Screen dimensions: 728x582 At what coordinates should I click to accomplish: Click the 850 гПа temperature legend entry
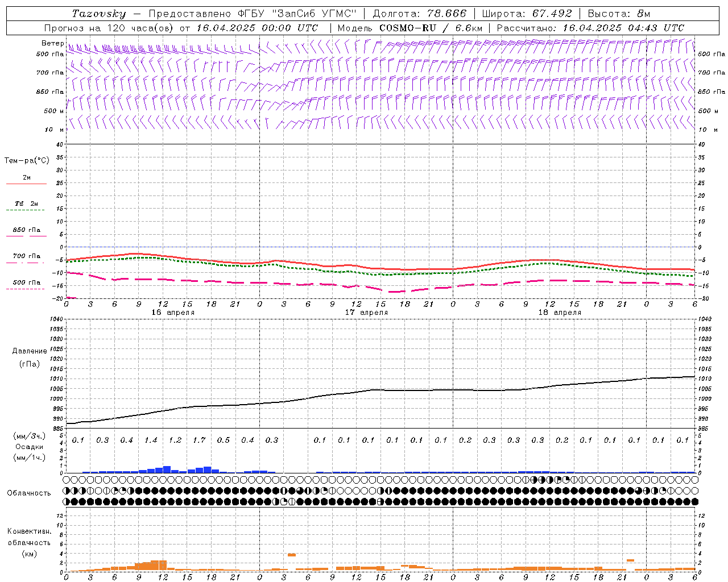click(26, 230)
